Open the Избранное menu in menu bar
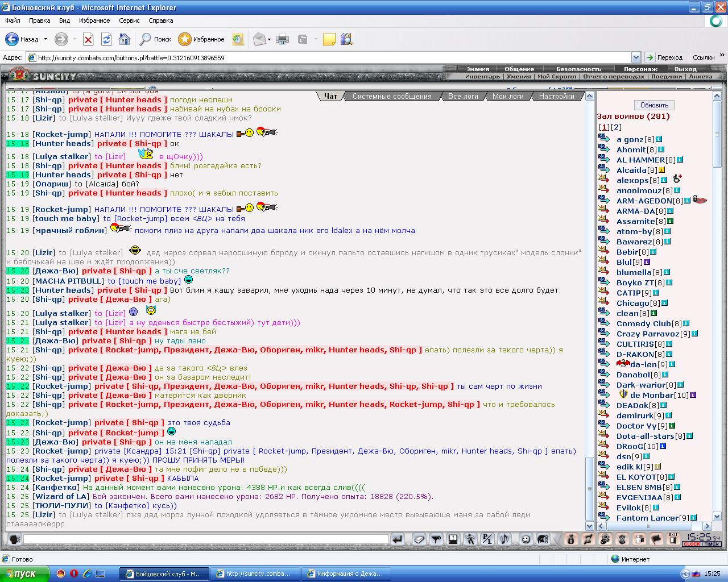 (94, 20)
